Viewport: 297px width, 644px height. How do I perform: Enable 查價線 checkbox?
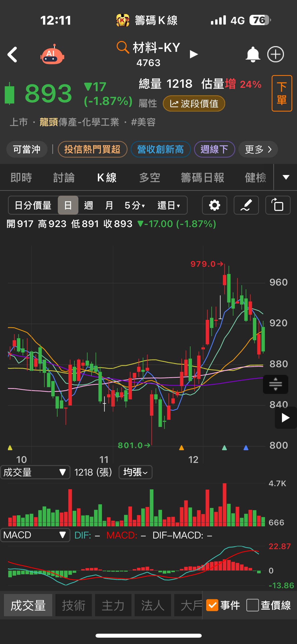[x=252, y=605]
